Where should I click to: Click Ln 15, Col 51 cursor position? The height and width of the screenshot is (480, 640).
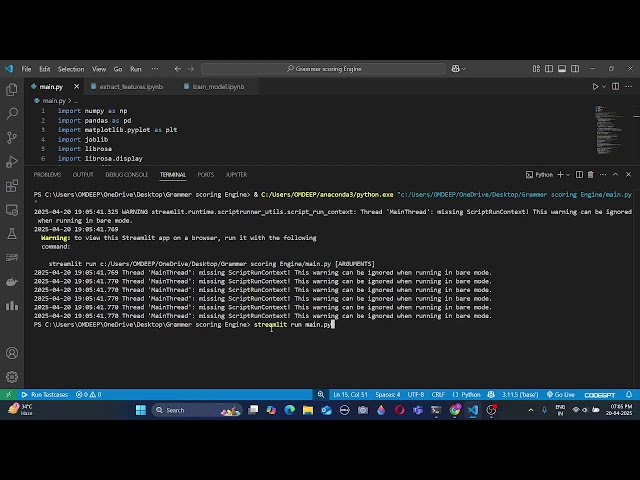tap(350, 395)
